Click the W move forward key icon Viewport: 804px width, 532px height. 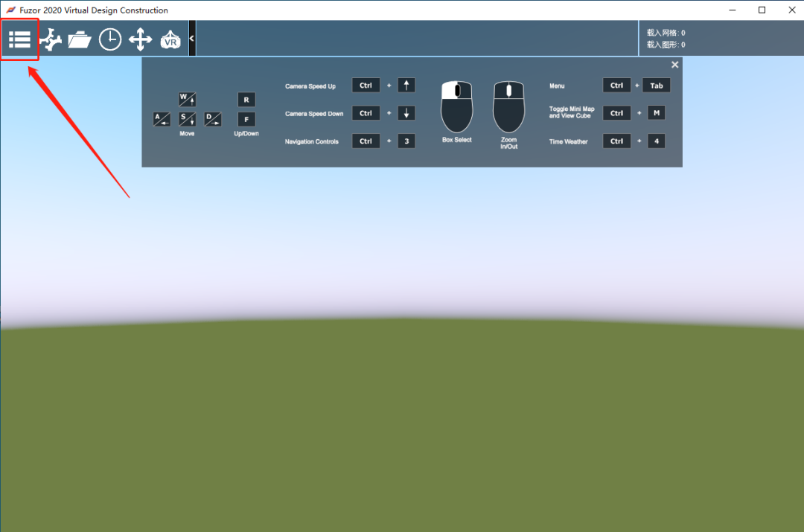pyautogui.click(x=187, y=99)
